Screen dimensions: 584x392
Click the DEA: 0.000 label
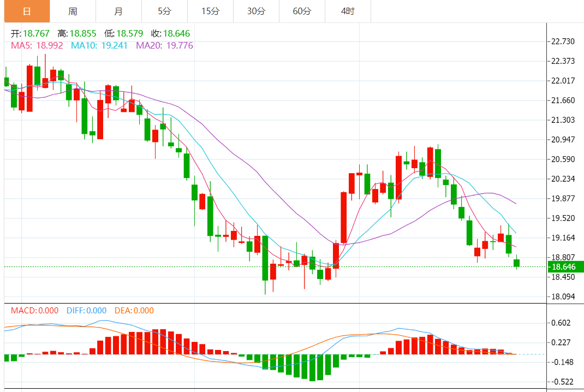134,311
